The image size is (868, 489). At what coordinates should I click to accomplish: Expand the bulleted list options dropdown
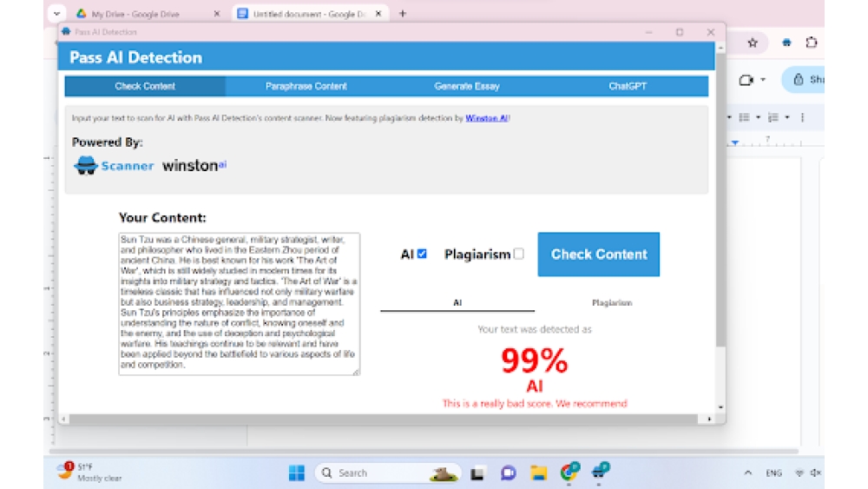[x=758, y=117]
